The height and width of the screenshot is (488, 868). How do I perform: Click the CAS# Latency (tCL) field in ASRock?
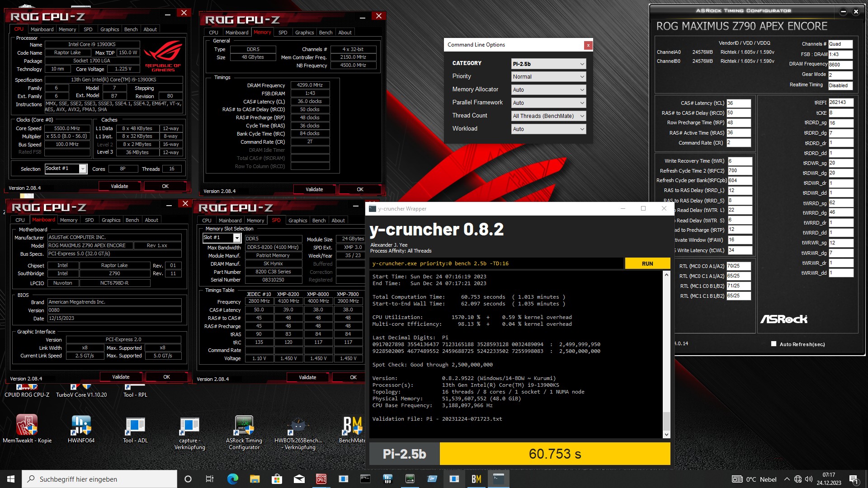(x=739, y=103)
